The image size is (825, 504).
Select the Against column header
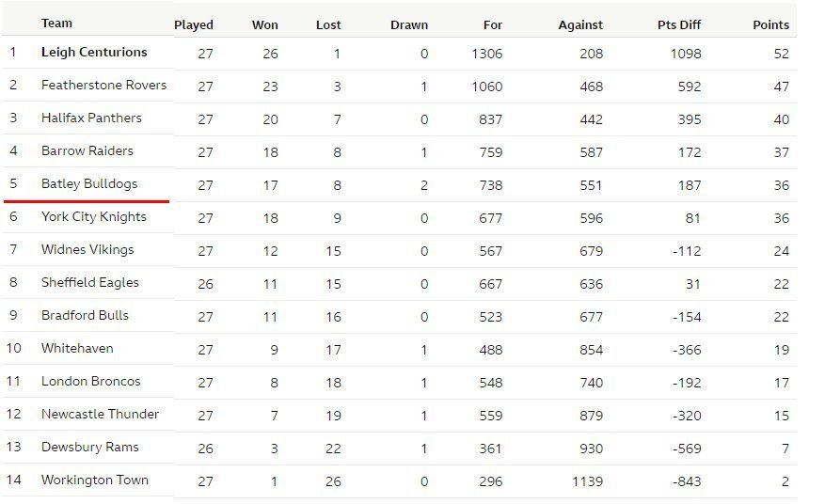(580, 24)
